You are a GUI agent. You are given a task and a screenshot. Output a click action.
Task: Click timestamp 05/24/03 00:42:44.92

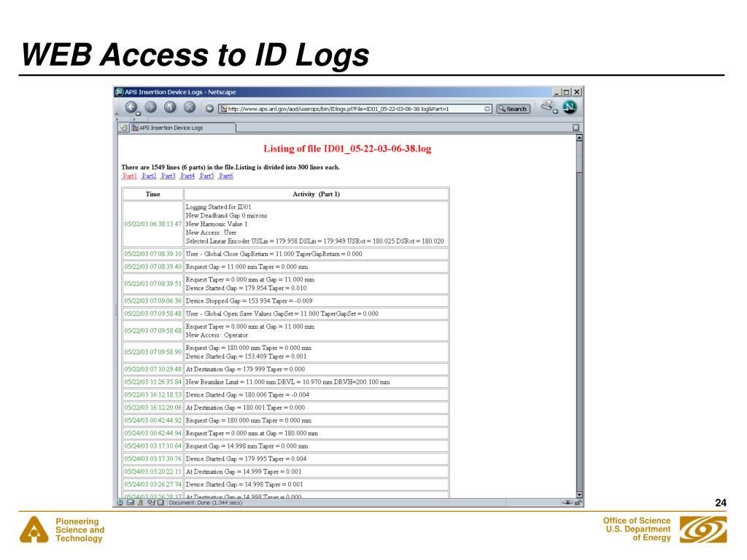[x=153, y=421]
